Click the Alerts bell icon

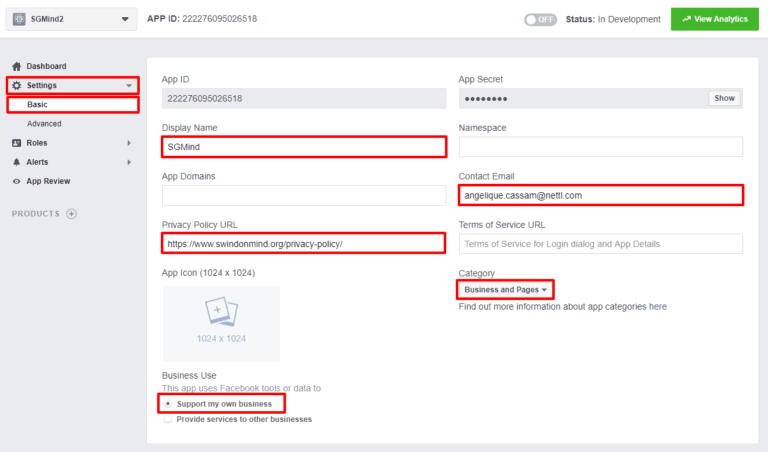(x=17, y=162)
